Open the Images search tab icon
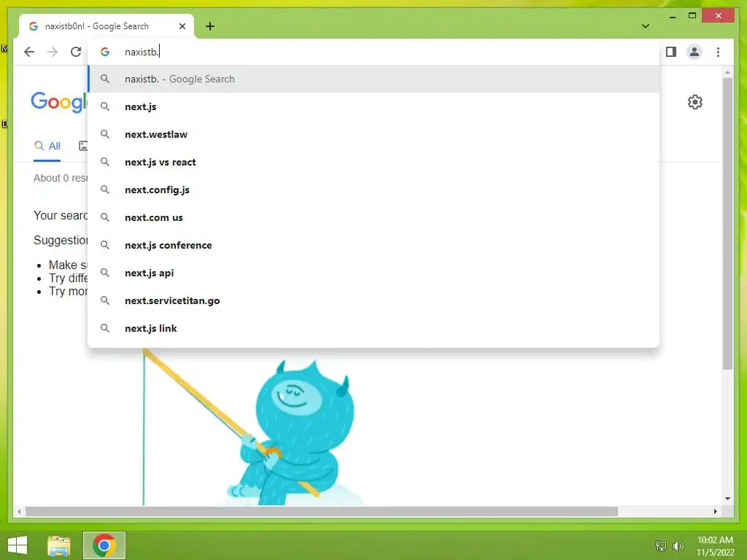 click(83, 146)
